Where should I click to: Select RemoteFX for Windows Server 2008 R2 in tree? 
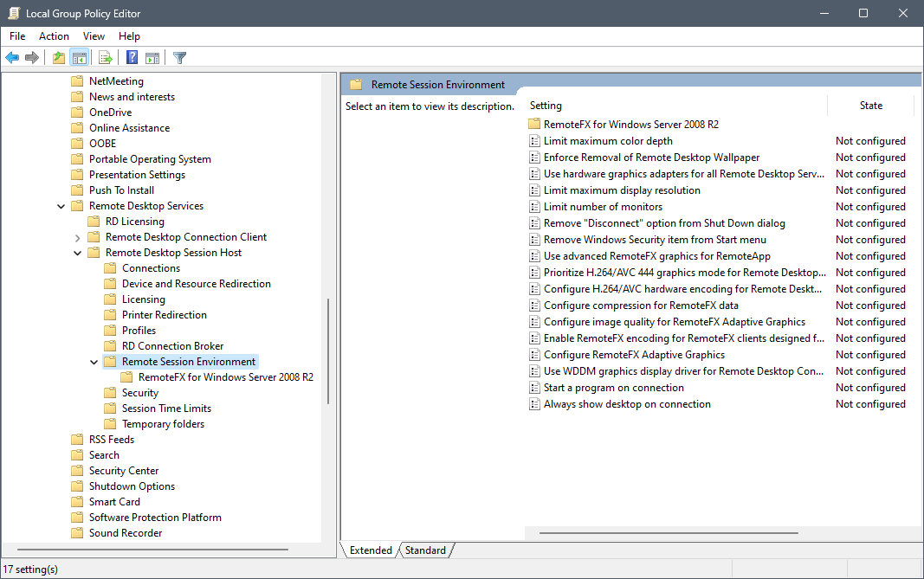pos(226,377)
